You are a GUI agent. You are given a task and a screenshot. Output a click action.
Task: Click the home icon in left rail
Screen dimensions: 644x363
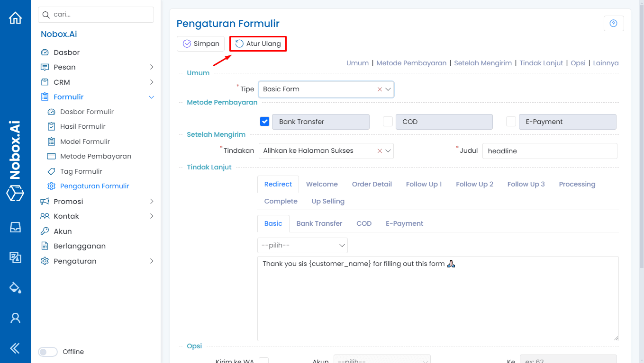15,18
